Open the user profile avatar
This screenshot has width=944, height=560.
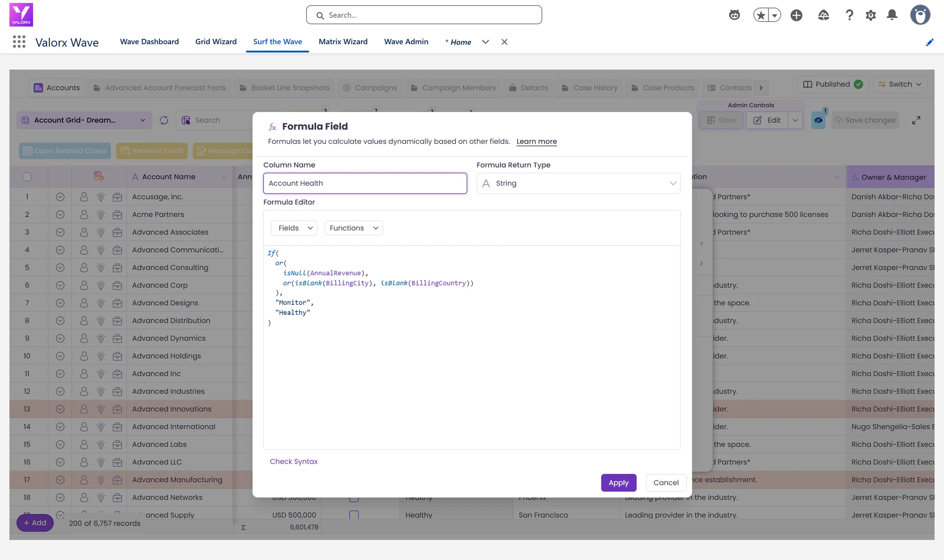920,15
